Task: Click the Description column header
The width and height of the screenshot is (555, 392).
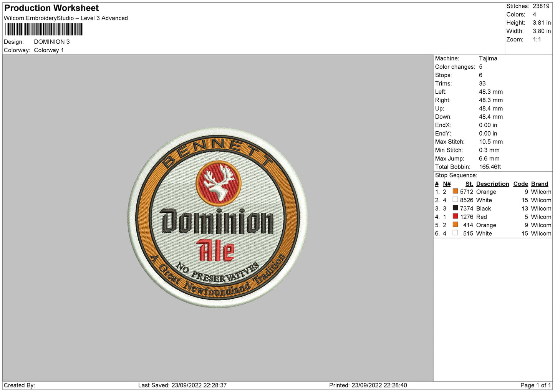Action: [x=492, y=184]
